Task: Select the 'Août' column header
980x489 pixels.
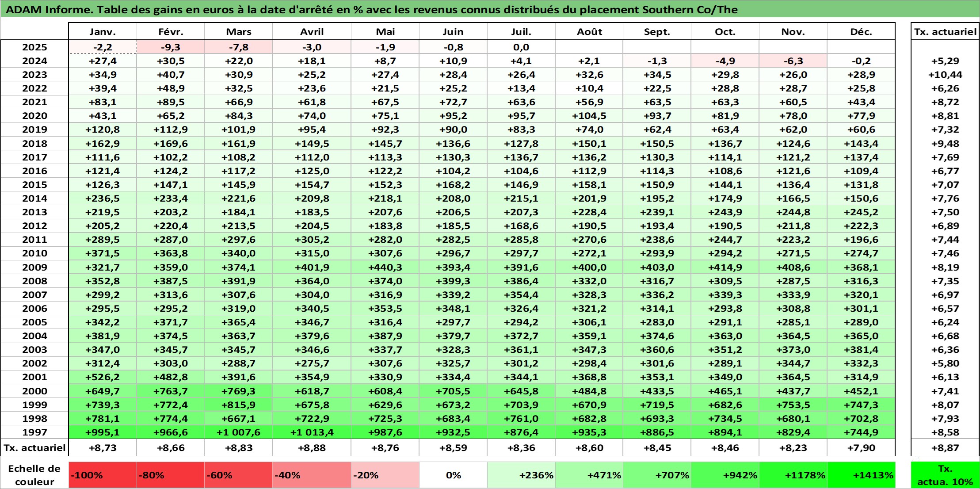Action: (x=589, y=31)
